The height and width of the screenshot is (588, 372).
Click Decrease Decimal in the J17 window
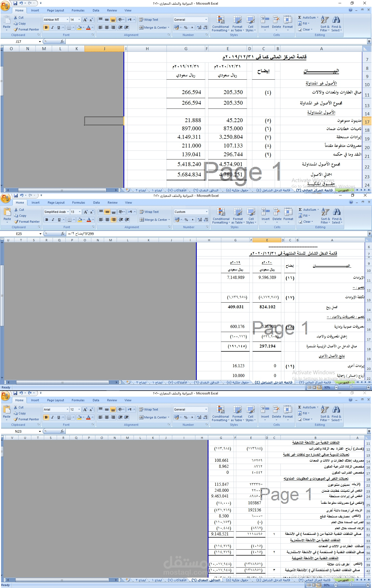[205, 28]
